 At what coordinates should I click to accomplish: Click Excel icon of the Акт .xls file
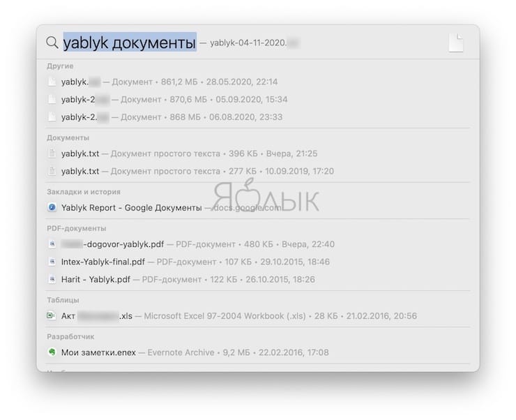[x=51, y=315]
